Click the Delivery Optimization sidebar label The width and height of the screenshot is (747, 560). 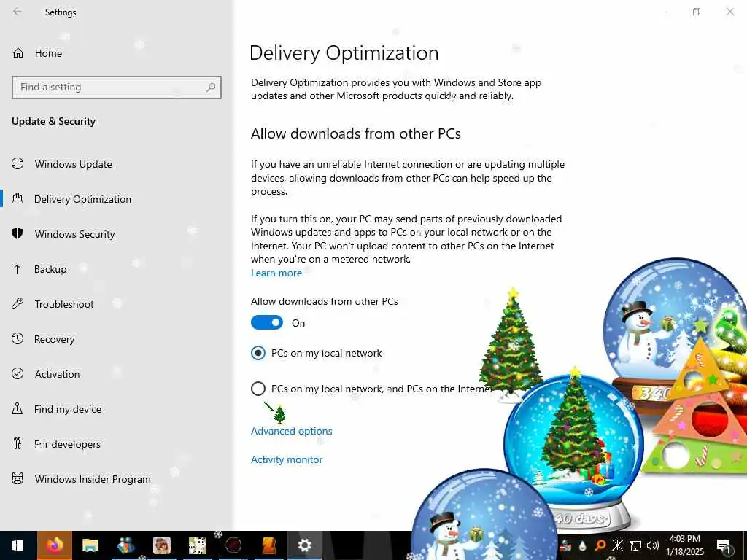pos(82,199)
